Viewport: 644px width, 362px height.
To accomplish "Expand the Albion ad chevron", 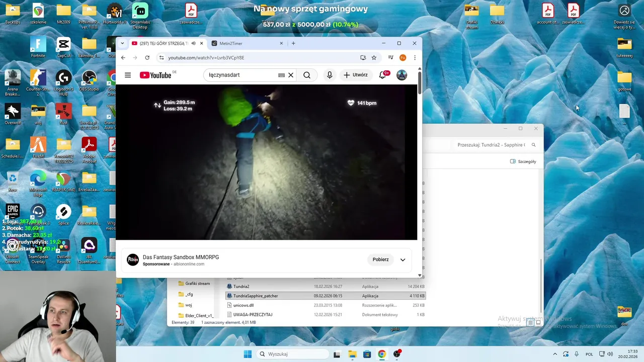I will 403,260.
